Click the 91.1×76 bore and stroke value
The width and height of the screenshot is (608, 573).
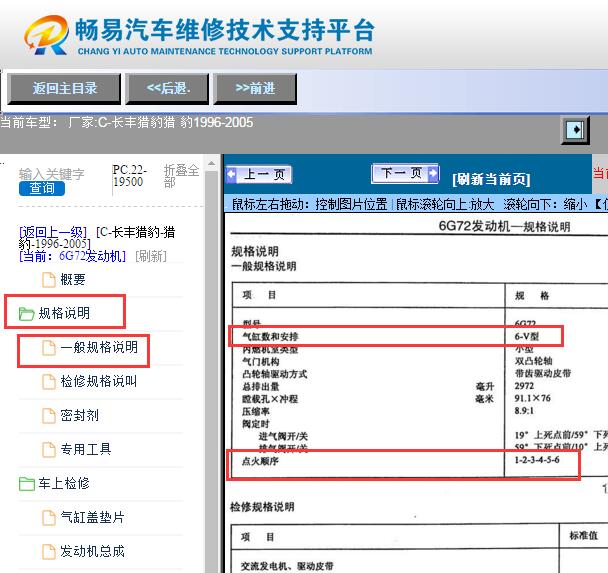point(532,398)
